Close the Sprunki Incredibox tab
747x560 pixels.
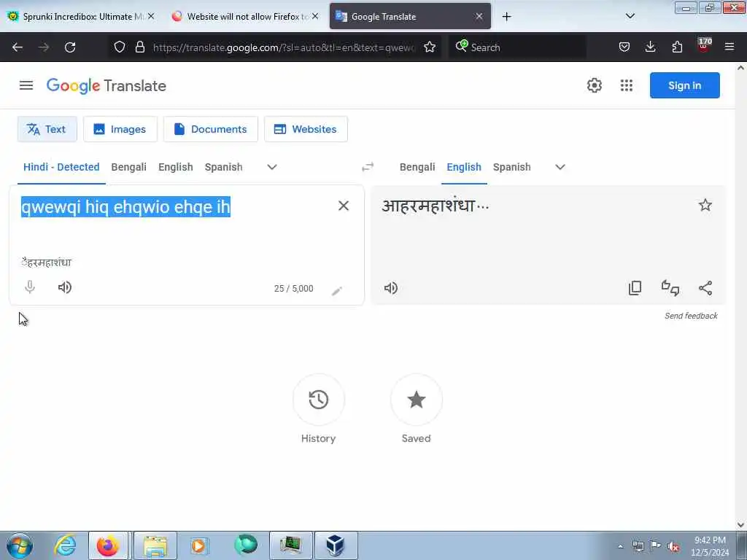point(151,16)
